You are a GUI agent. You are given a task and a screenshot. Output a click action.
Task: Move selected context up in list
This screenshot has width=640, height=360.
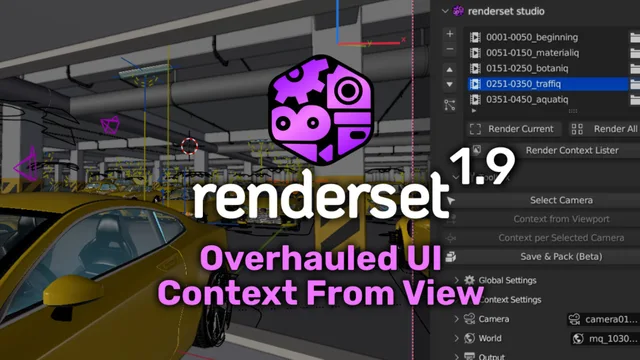click(450, 70)
